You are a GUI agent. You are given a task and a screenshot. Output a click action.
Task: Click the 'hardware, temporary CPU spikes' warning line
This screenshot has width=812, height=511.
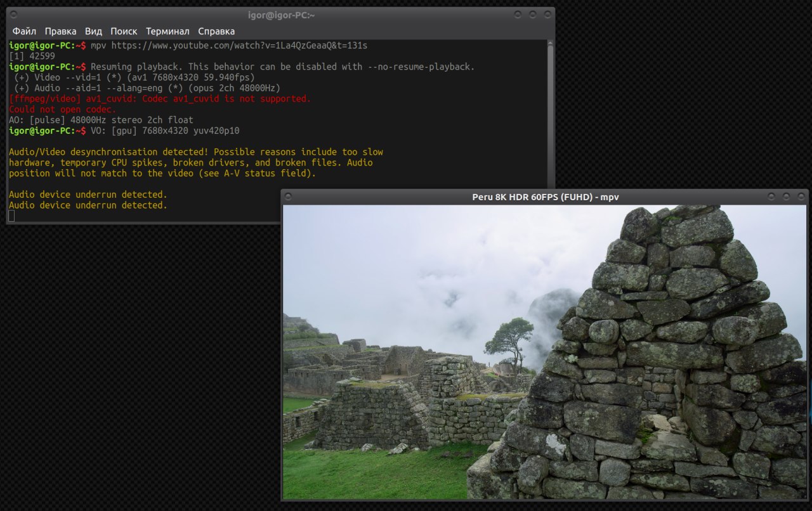[x=191, y=162]
